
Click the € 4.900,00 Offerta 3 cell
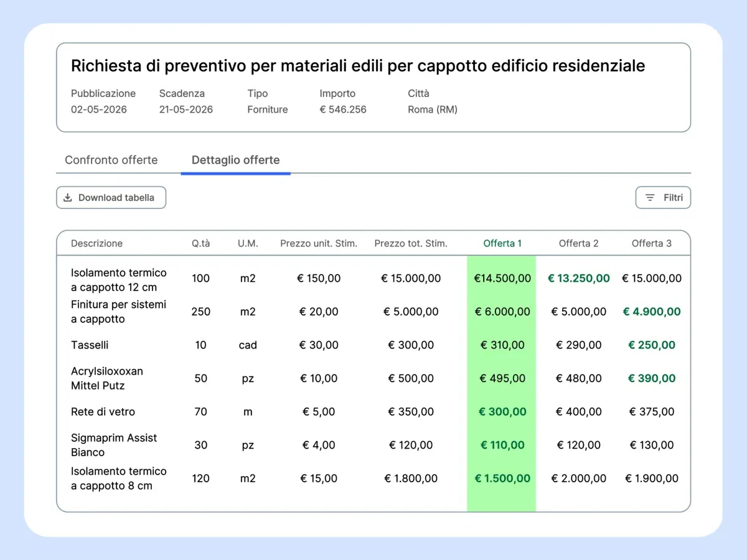pos(652,312)
